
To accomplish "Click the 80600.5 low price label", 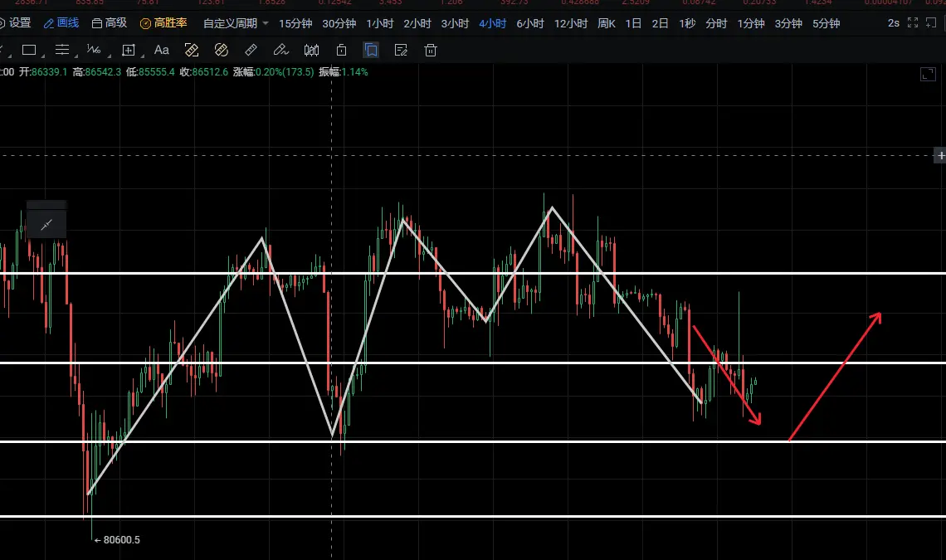I will 121,540.
